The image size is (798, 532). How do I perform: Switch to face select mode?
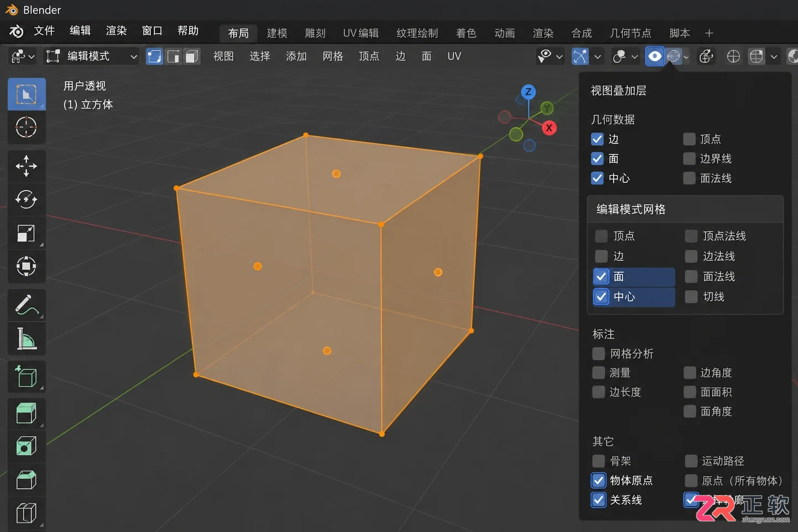click(x=192, y=57)
